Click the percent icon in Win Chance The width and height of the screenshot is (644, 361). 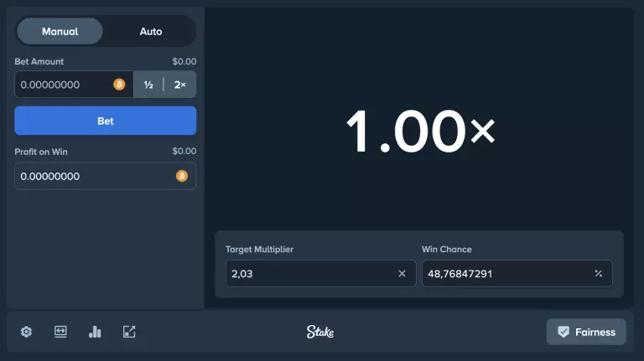coord(599,273)
